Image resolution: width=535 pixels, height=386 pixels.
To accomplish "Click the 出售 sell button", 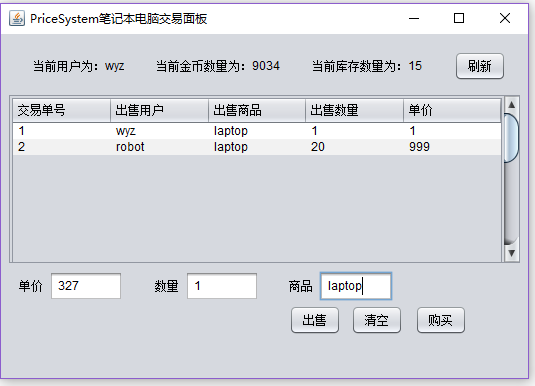I will coord(315,320).
